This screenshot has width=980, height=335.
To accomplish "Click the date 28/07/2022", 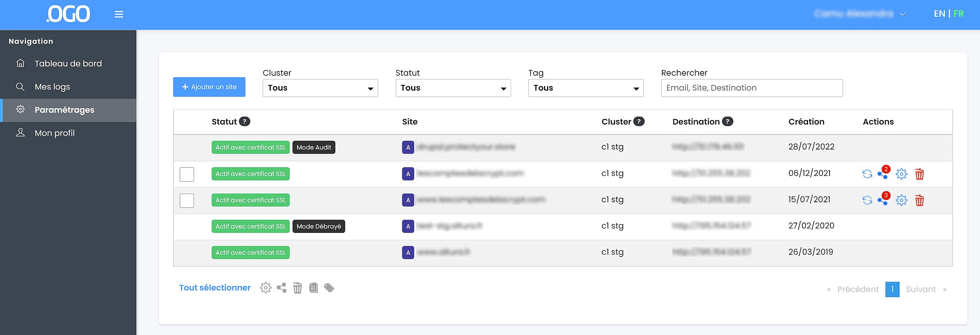I will pos(811,147).
